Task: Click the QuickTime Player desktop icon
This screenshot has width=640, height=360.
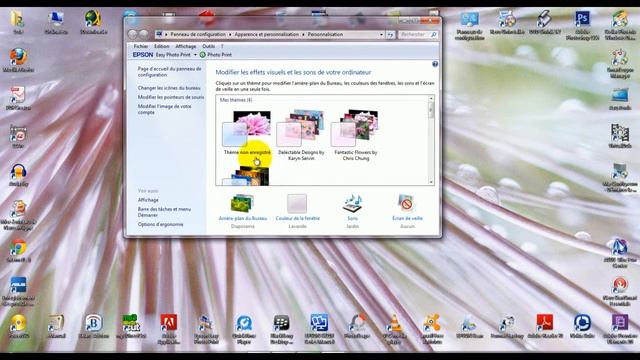Action: point(244,329)
